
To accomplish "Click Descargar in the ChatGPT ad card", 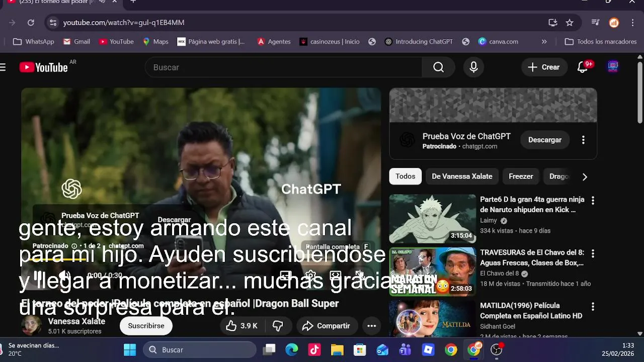I will click(x=545, y=140).
